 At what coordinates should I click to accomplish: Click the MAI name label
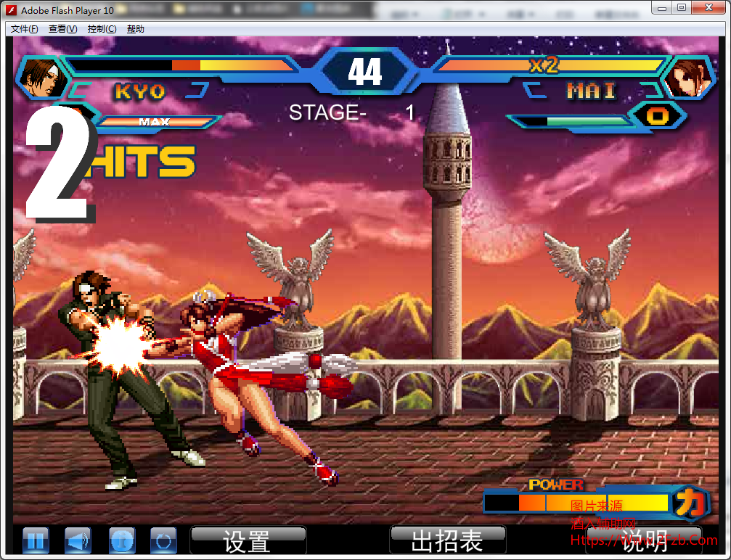click(591, 91)
